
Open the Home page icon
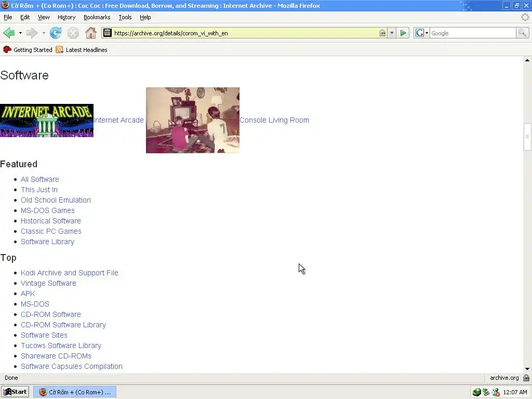(91, 33)
